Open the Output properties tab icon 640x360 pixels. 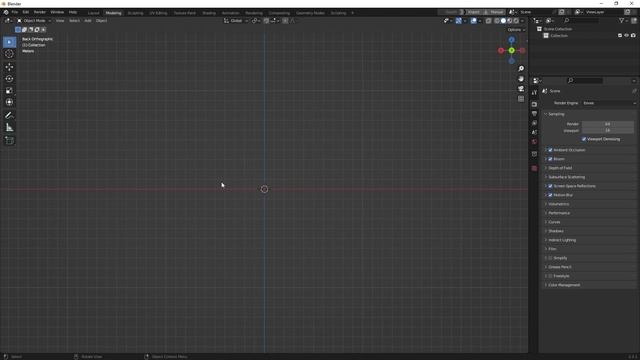pyautogui.click(x=534, y=113)
